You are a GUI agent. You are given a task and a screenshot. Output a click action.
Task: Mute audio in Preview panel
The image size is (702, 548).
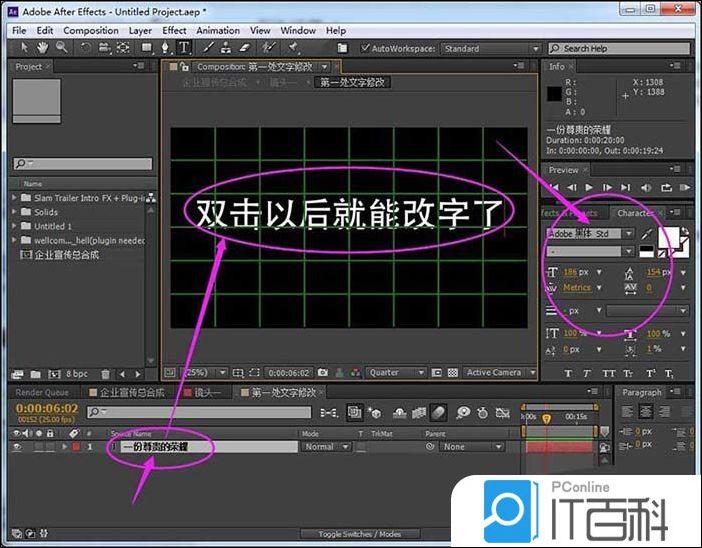pyautogui.click(x=645, y=187)
